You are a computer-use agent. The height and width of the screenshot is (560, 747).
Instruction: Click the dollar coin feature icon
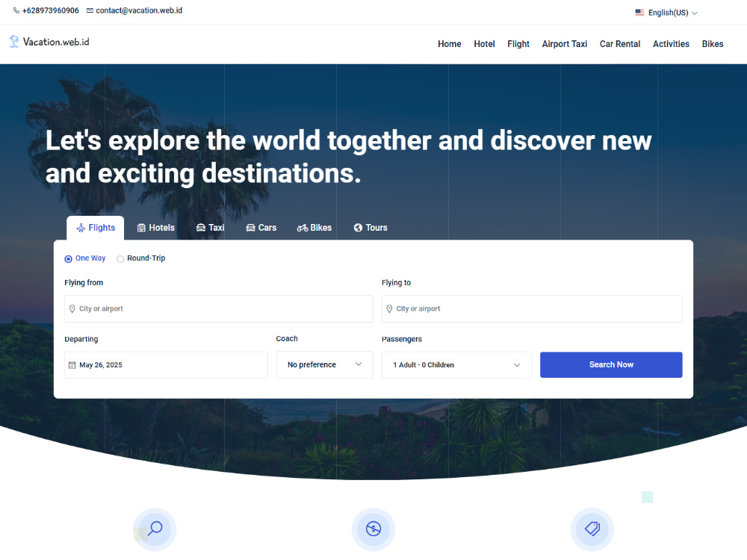pyautogui.click(x=373, y=529)
